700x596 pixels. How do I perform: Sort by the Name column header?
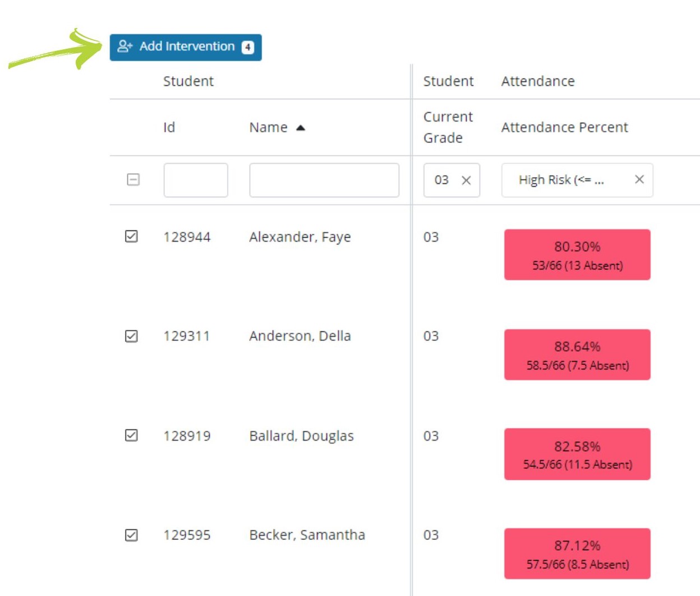point(268,128)
